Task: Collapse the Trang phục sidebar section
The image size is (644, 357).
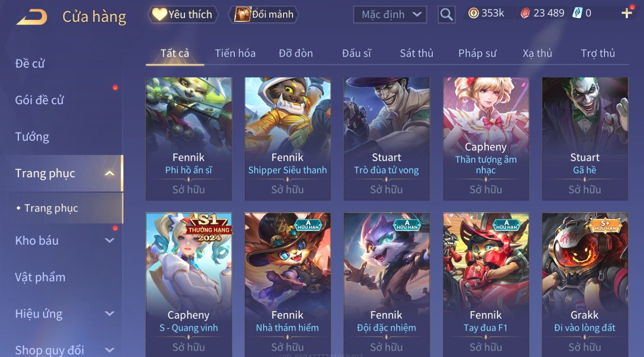Action: pyautogui.click(x=110, y=173)
